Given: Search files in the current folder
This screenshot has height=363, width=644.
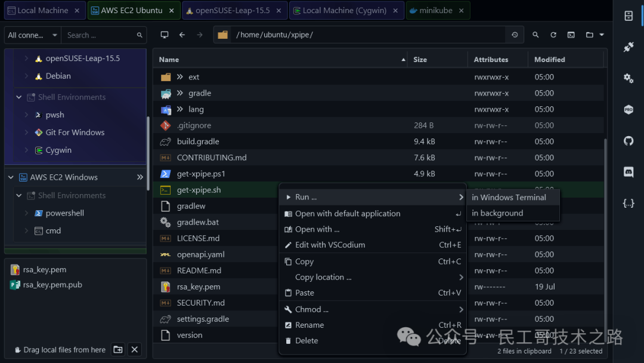Looking at the screenshot, I should tap(535, 35).
